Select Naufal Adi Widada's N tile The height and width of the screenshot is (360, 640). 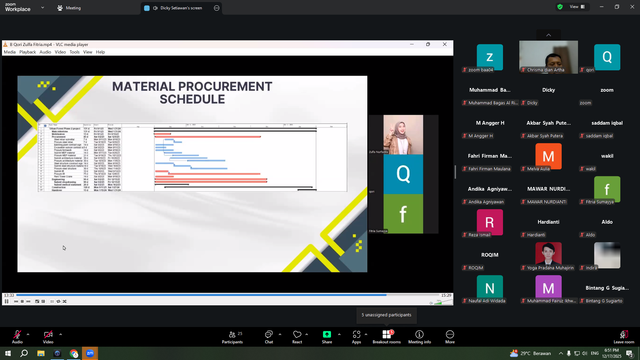[x=489, y=288]
